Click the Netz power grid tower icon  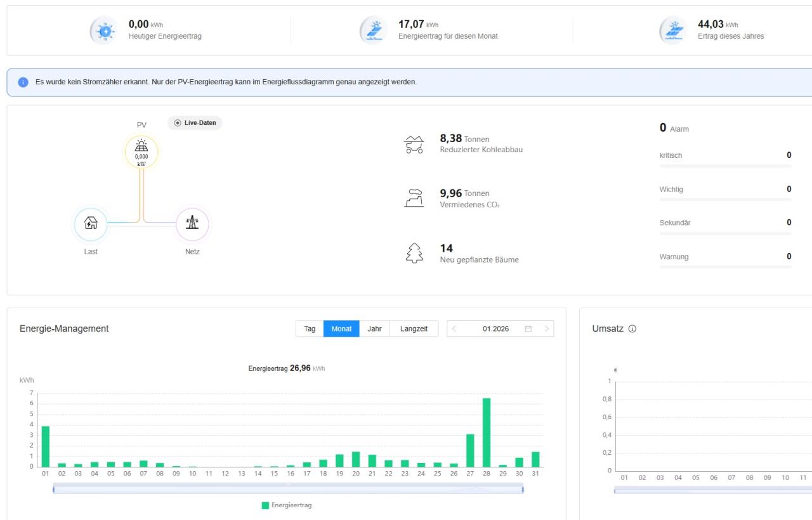coord(192,223)
